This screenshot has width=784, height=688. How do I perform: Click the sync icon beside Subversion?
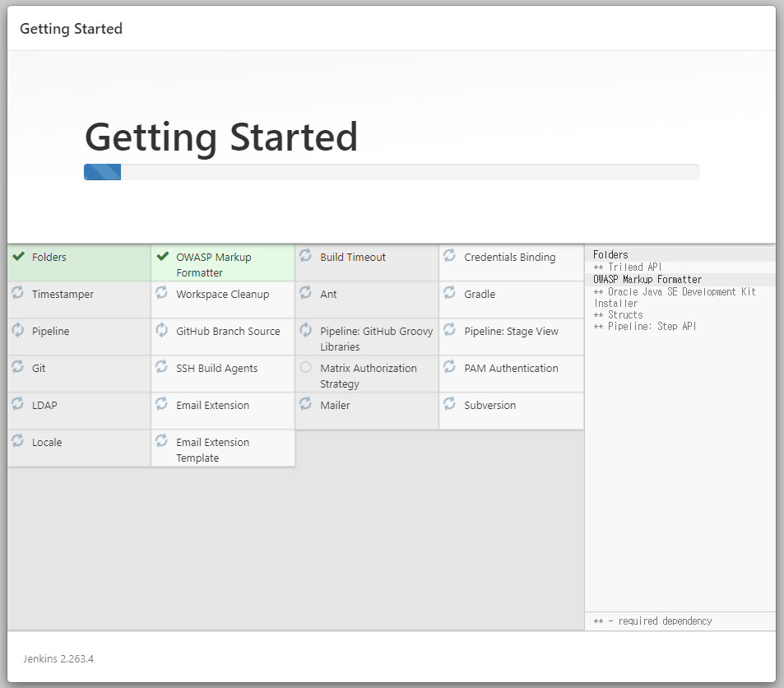tap(449, 403)
